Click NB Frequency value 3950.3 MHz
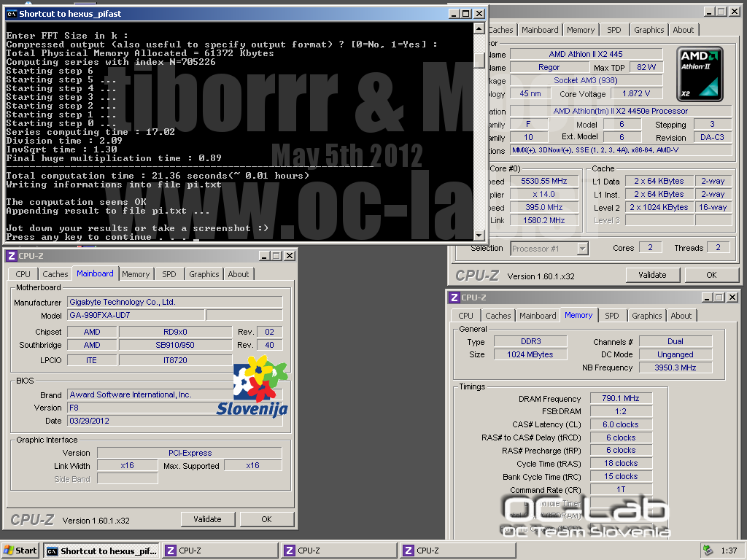 point(675,367)
